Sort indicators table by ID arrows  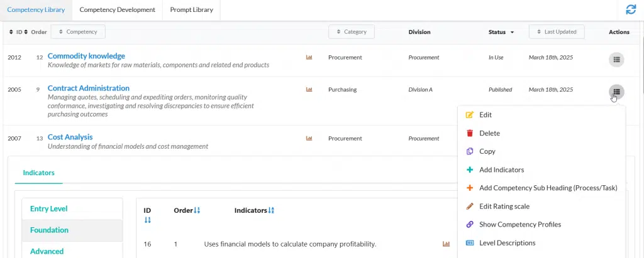(147, 220)
